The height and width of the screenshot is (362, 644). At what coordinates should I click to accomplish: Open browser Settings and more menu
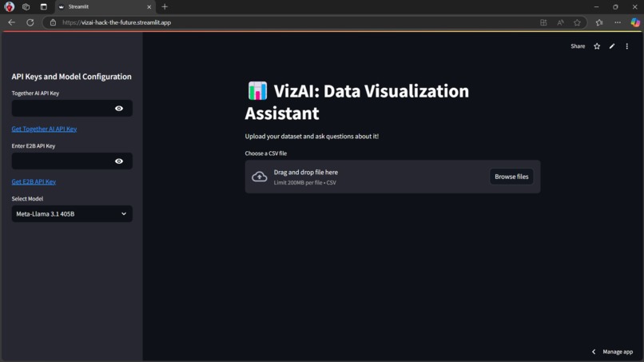click(x=618, y=22)
